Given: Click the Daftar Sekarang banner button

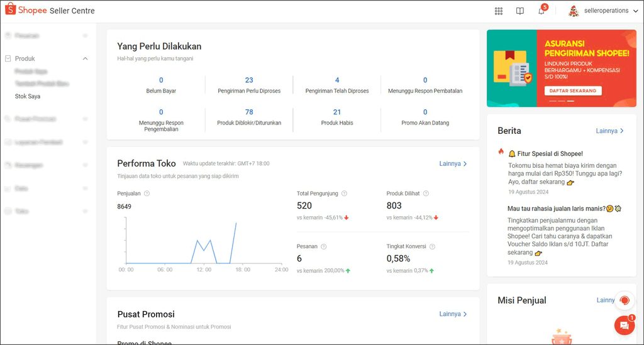Looking at the screenshot, I should pos(573,90).
